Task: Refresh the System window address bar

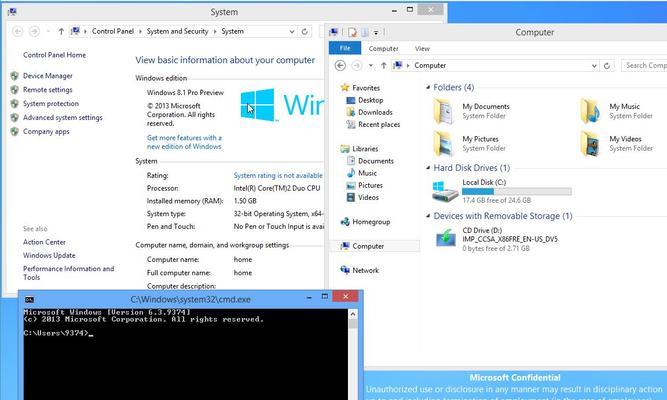Action: (305, 31)
